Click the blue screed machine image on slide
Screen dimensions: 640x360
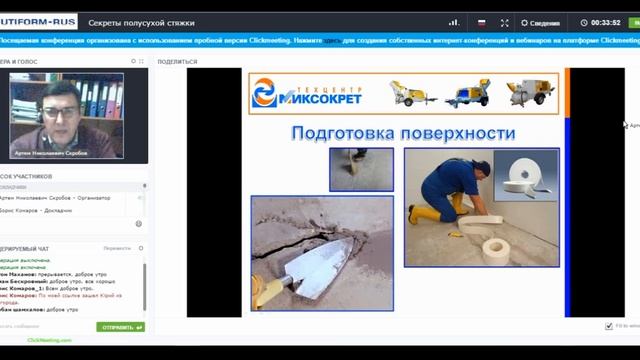tap(469, 93)
